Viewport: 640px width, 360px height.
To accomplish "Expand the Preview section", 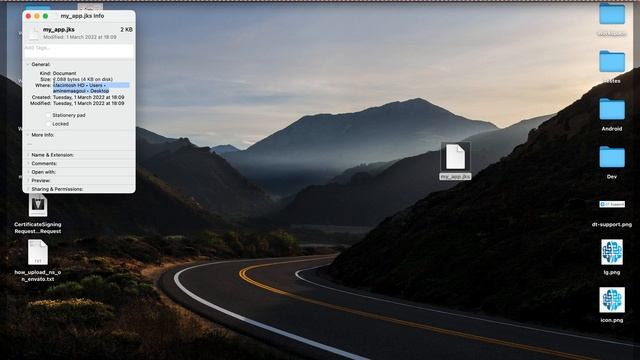I will [x=28, y=180].
